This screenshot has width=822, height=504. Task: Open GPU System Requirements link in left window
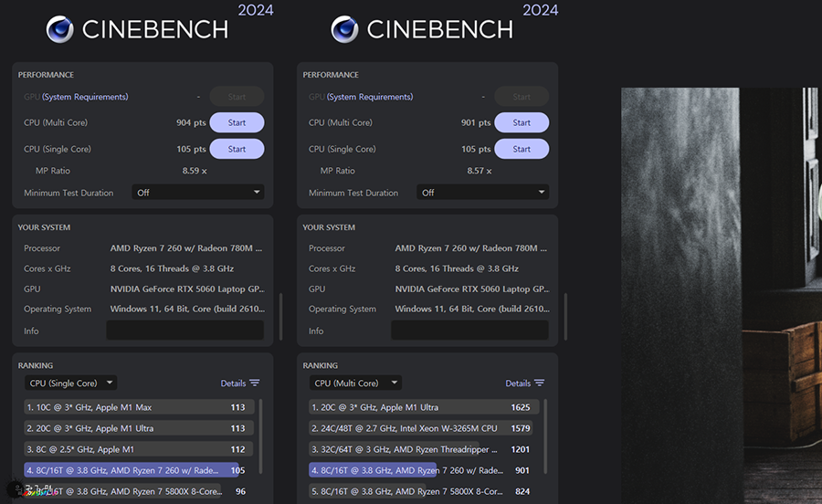coord(85,97)
